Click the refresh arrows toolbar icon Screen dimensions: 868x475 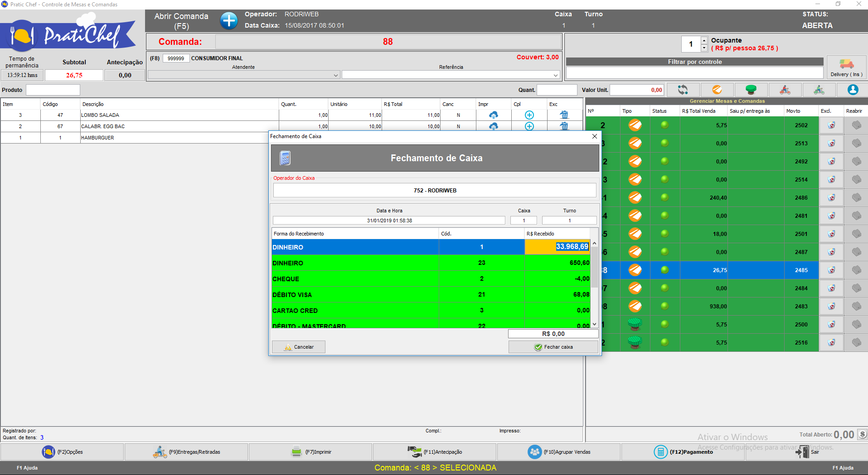point(683,90)
